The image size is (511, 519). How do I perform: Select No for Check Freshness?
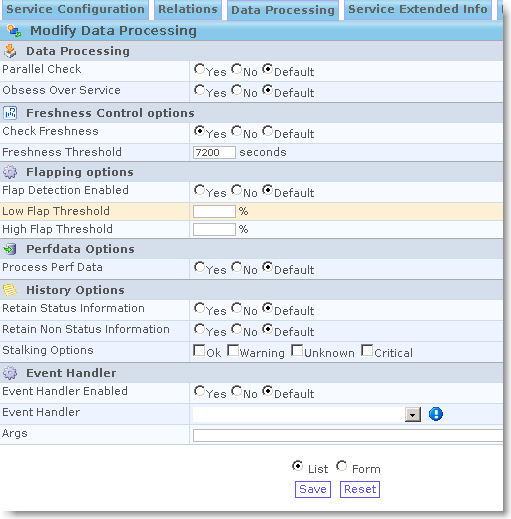pos(237,131)
